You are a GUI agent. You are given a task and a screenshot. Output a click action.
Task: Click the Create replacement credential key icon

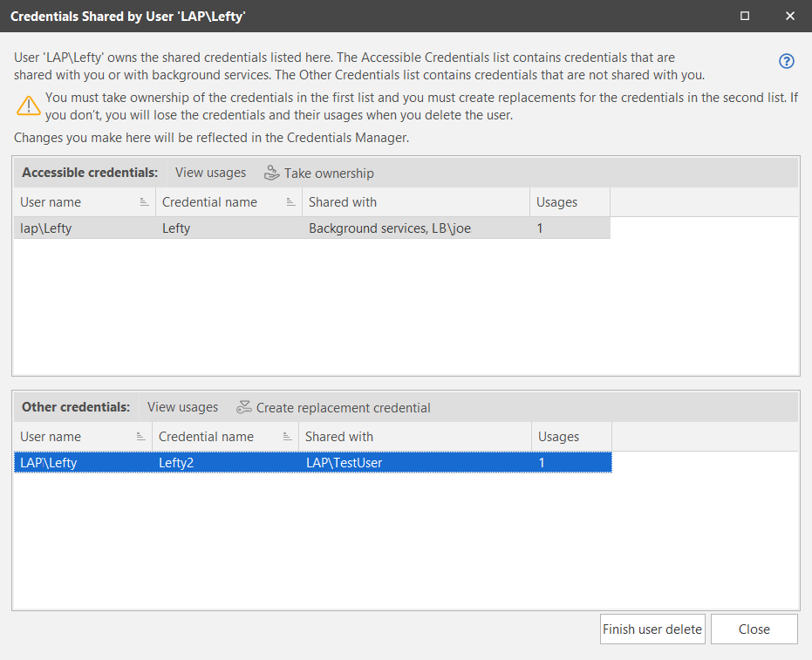tap(244, 407)
